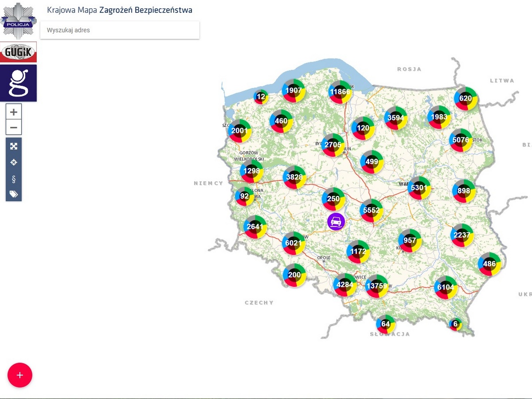Open cluster marker 5552
The image size is (532, 399).
click(x=372, y=211)
